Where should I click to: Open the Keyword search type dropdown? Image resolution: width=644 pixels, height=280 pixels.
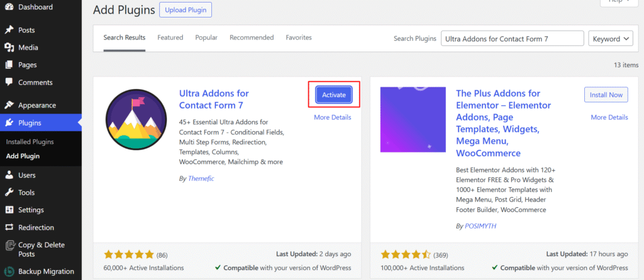point(610,38)
